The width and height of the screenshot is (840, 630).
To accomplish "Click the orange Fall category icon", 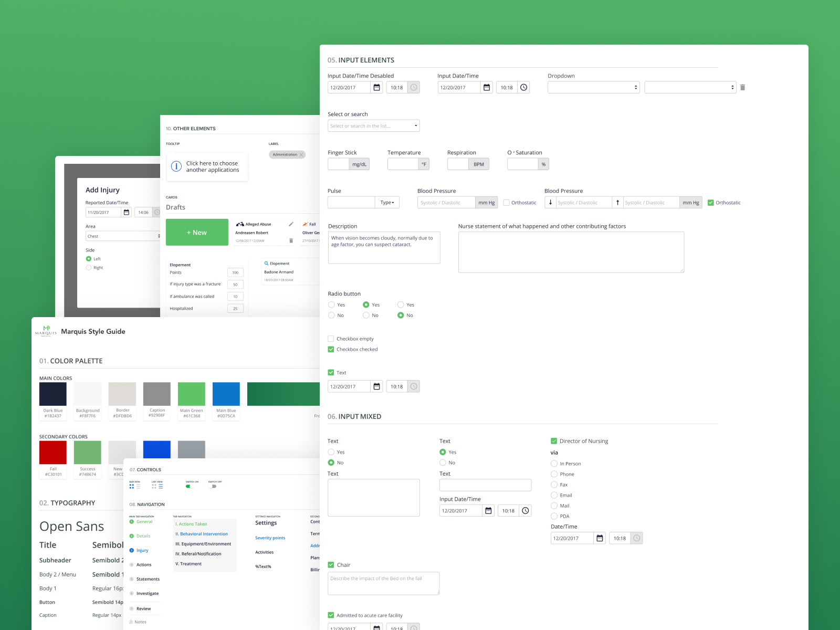I will [305, 224].
